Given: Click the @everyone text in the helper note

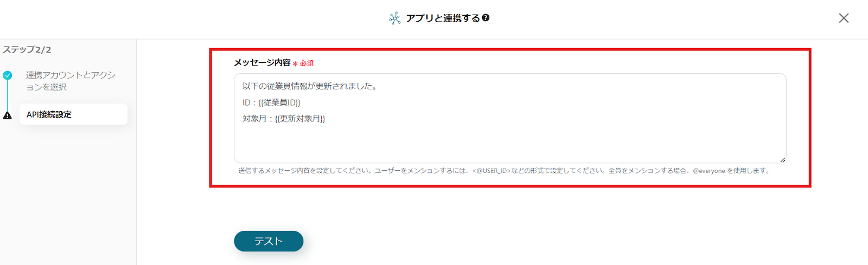Looking at the screenshot, I should (x=709, y=171).
